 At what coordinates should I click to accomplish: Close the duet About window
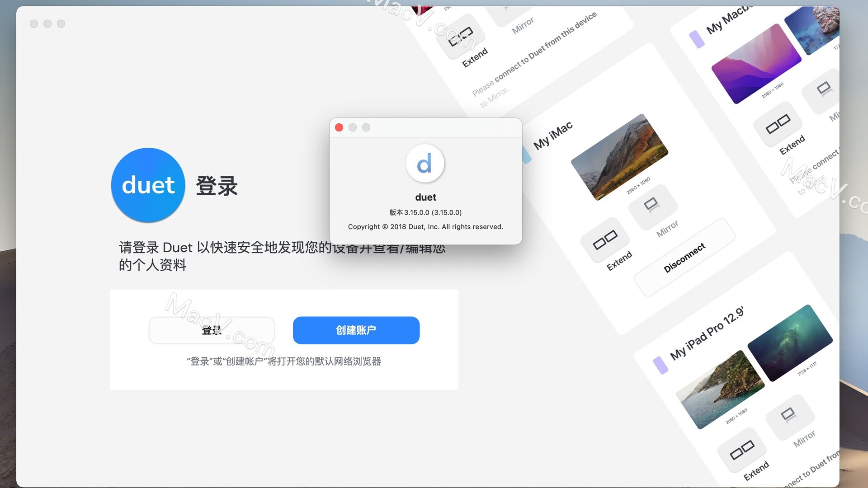339,127
